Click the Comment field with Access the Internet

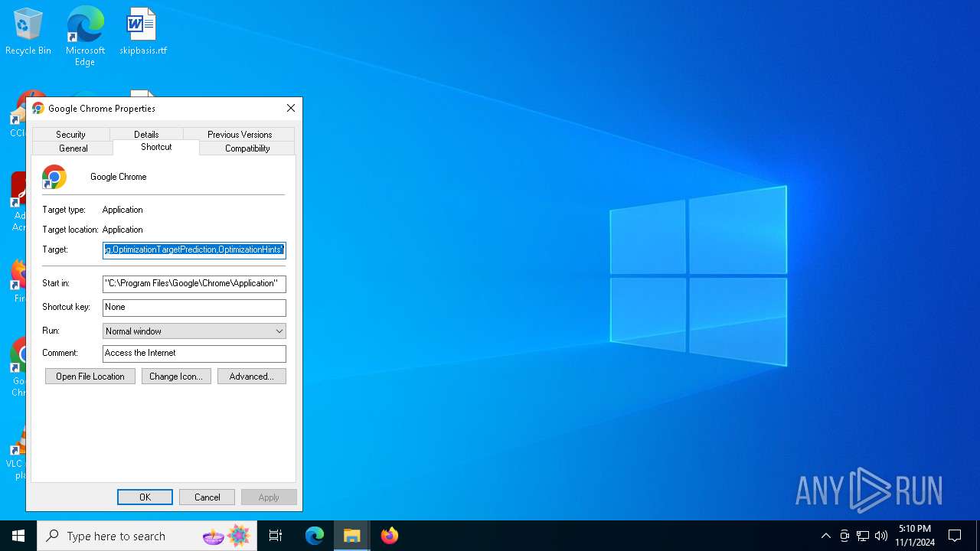point(194,353)
